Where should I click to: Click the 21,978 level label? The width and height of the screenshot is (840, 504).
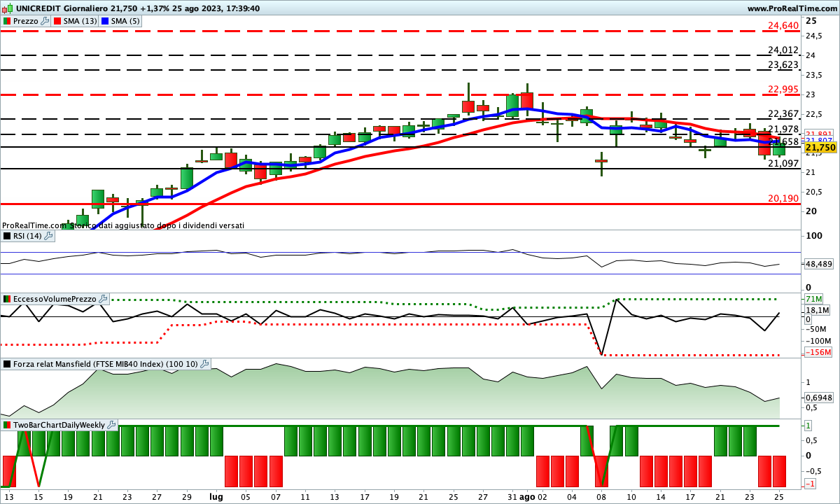point(783,129)
